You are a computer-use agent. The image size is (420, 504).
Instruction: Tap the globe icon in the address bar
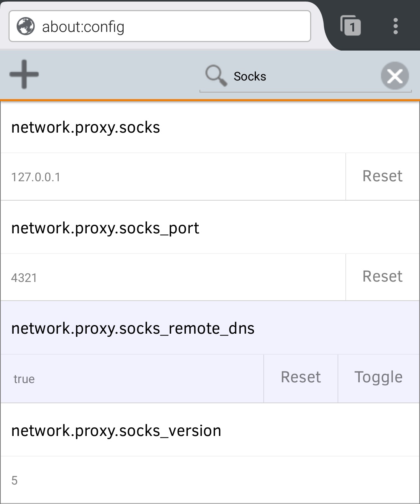(26, 26)
